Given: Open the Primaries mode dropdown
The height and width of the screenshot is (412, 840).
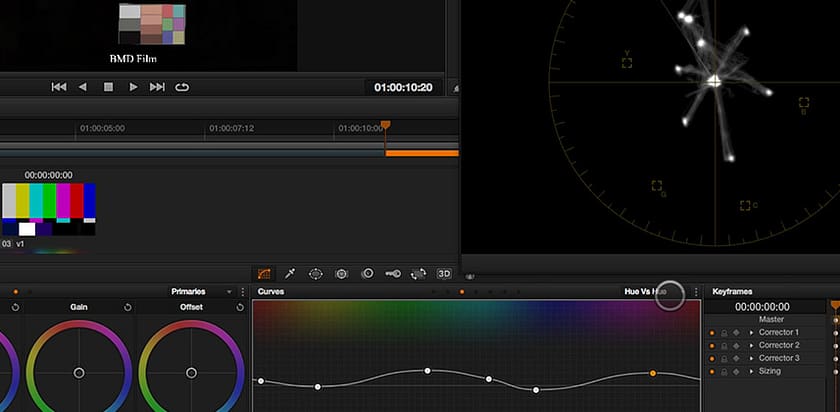Looking at the screenshot, I should click(229, 292).
